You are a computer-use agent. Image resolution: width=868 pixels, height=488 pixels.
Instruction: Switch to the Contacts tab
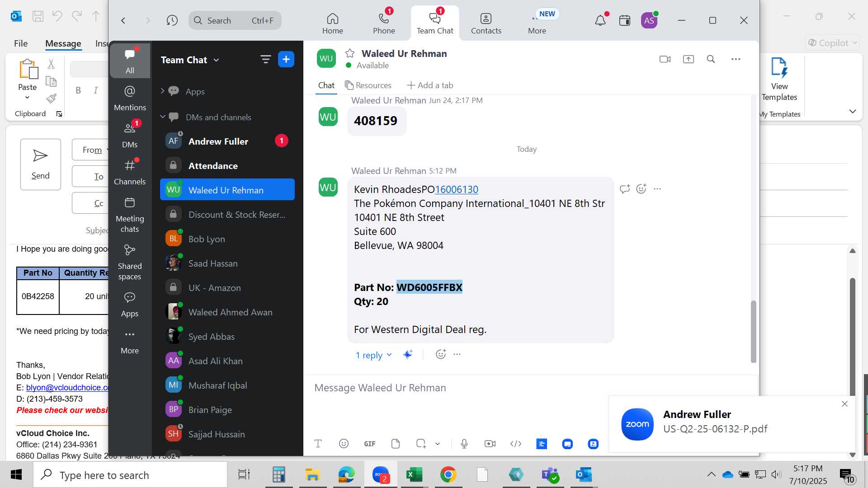click(486, 23)
